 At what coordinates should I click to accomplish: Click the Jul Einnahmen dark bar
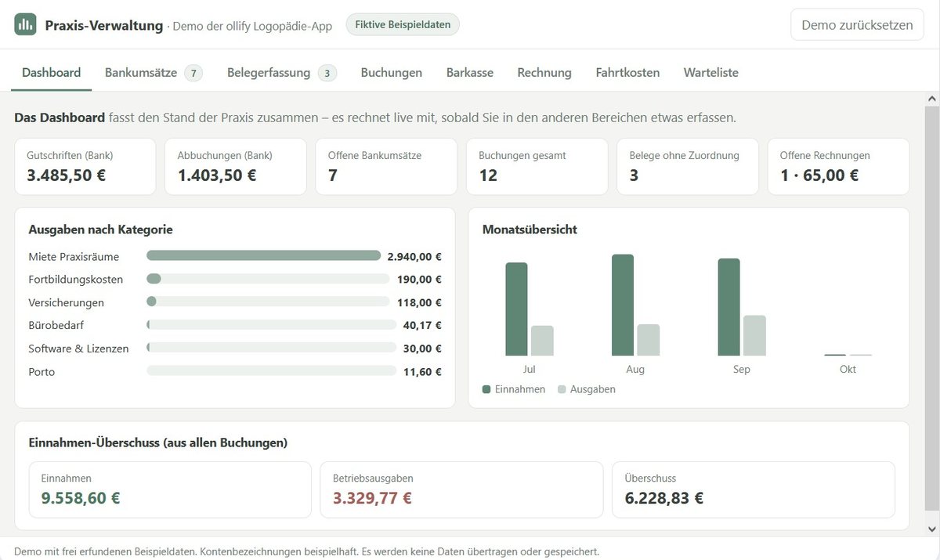[516, 309]
